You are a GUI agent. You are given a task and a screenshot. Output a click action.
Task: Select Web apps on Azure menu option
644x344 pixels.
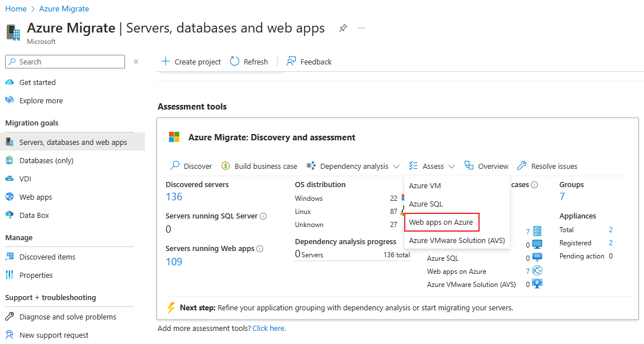441,222
